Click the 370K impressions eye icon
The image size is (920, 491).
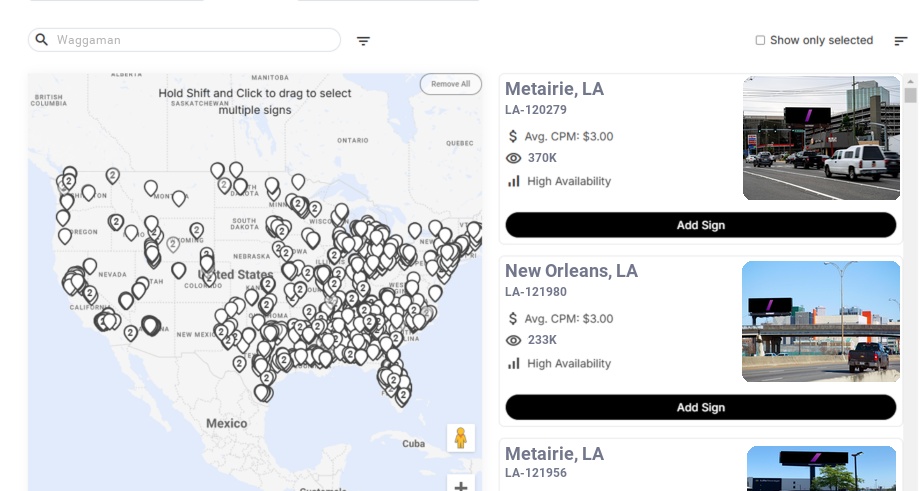coord(514,158)
